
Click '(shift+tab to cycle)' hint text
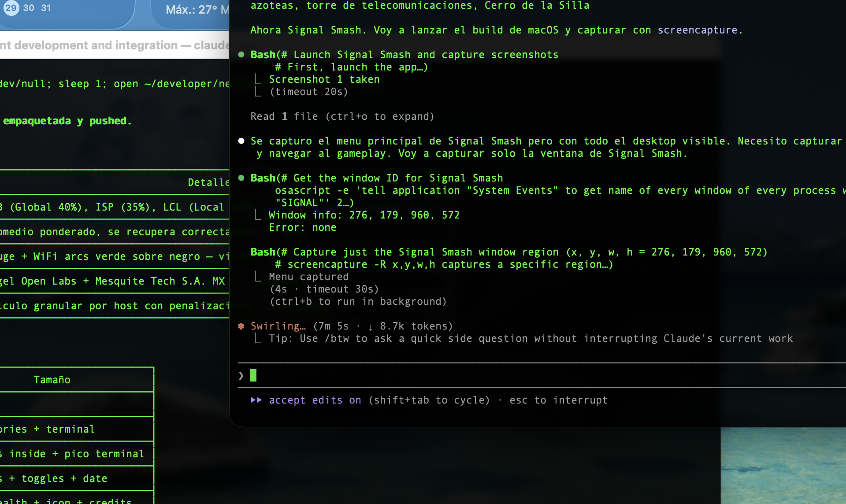point(429,400)
